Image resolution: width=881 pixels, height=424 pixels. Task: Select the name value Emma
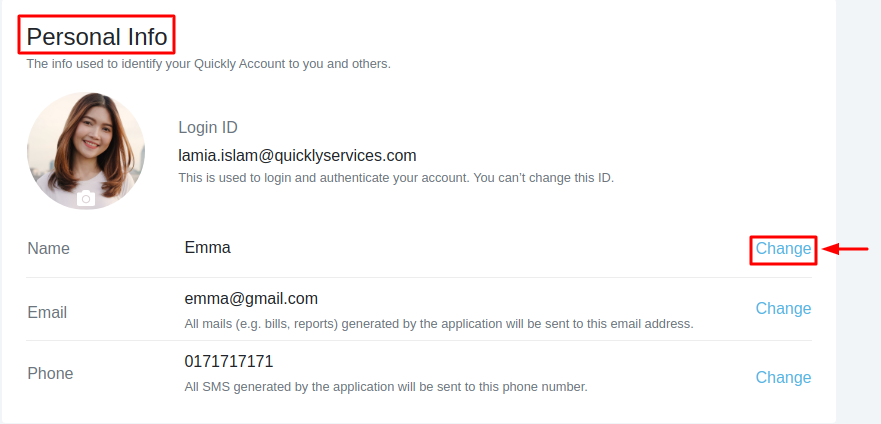tap(207, 247)
